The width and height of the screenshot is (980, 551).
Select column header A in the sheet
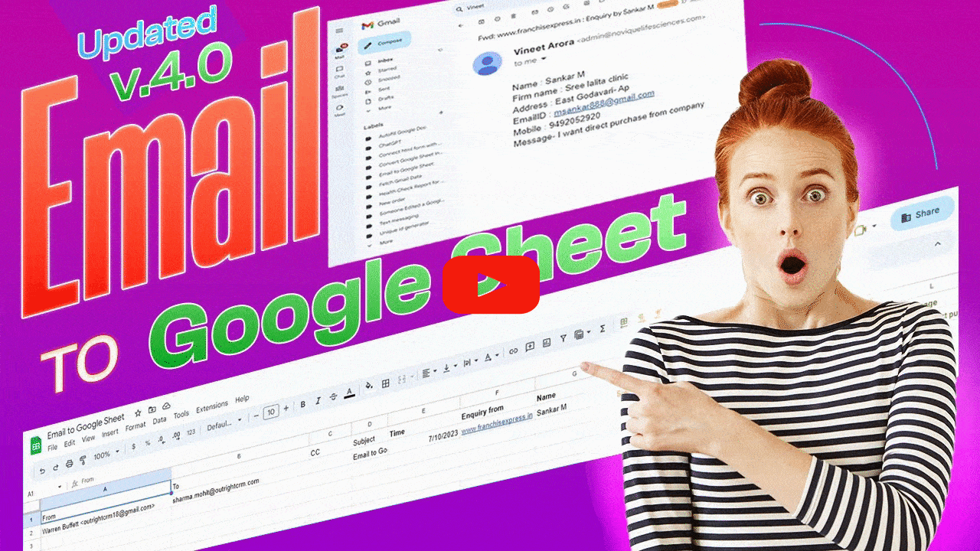(106, 489)
